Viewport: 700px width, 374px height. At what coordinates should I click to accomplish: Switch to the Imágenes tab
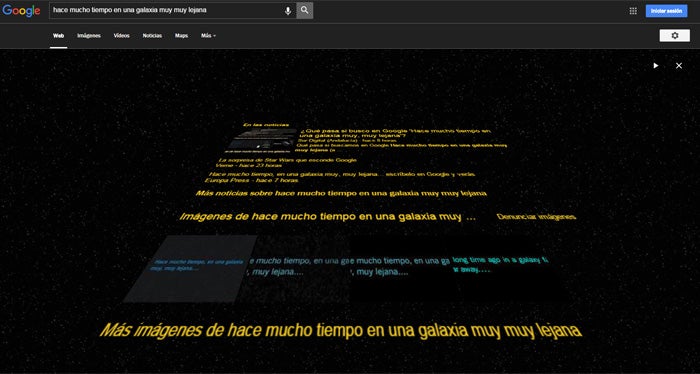pos(89,36)
